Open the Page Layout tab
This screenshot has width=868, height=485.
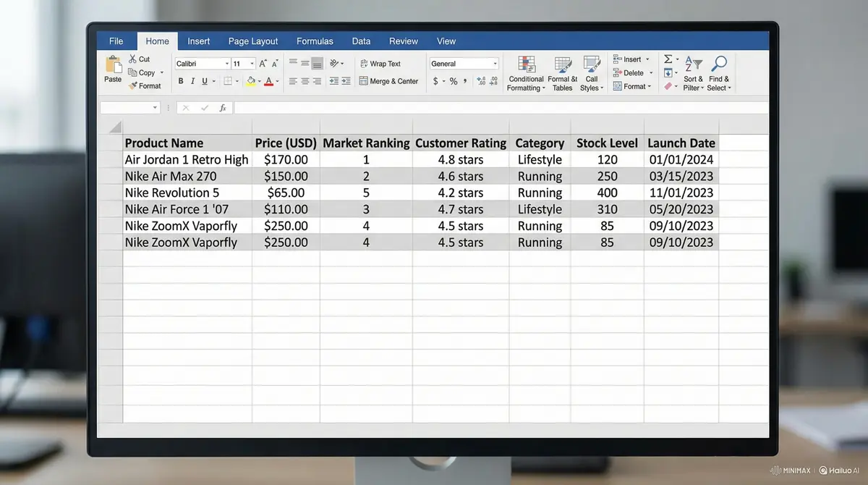point(253,41)
